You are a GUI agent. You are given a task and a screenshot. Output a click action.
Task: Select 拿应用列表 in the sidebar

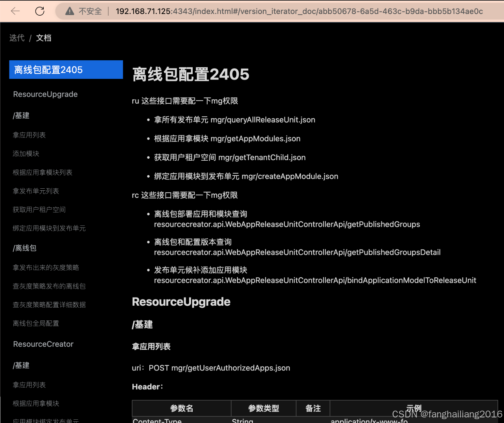click(29, 135)
